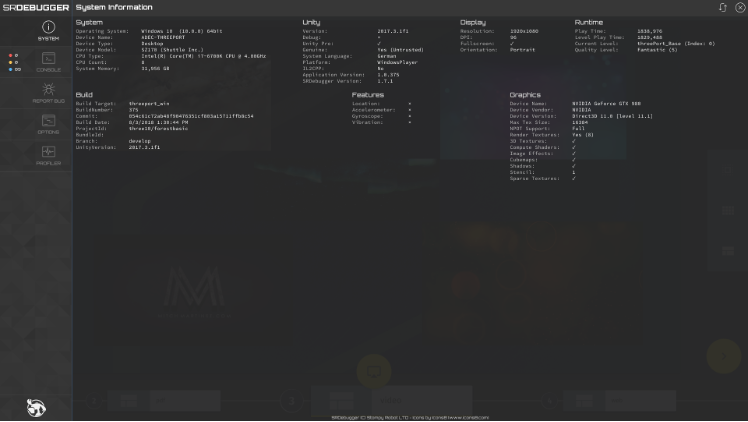Click the 'Render Textures:' label

click(534, 135)
